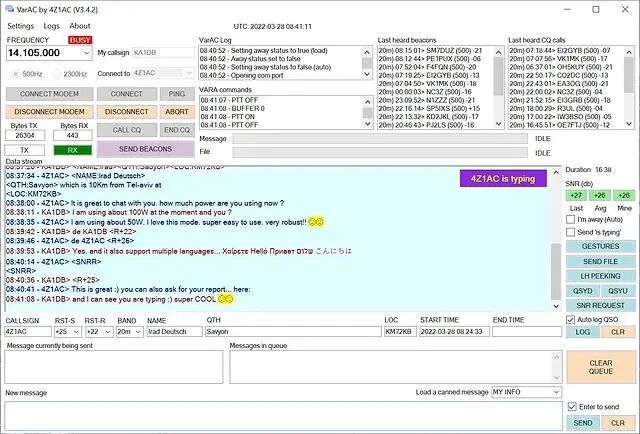This screenshot has width=640, height=434.
Task: Click Last heard beacons scroll up arrow
Action: pyautogui.click(x=498, y=52)
